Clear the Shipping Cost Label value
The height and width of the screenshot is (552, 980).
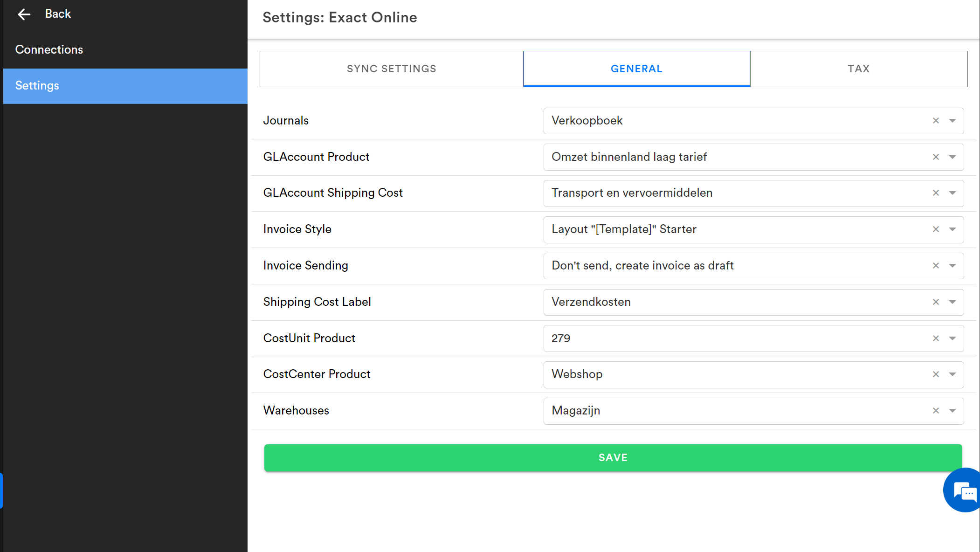tap(936, 302)
